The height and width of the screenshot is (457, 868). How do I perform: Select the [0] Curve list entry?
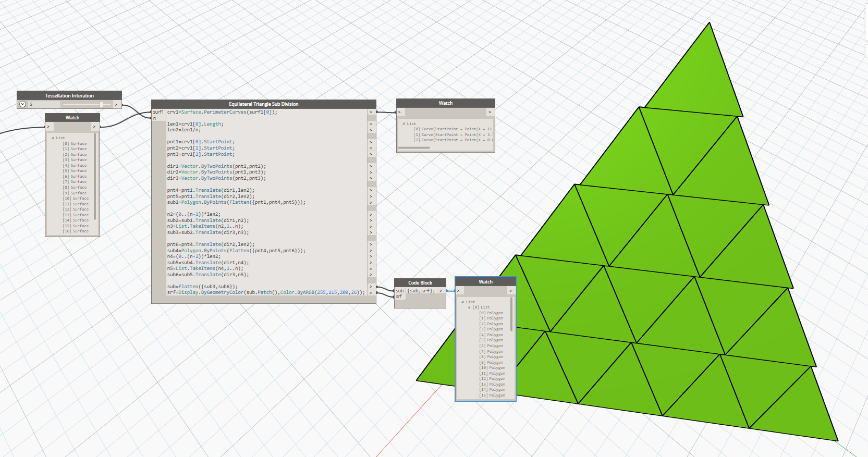click(x=453, y=129)
